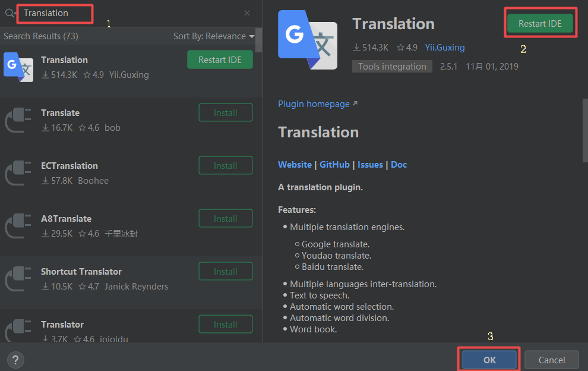This screenshot has height=371, width=588.
Task: Click Restart IDE in the details pane
Action: click(x=540, y=23)
